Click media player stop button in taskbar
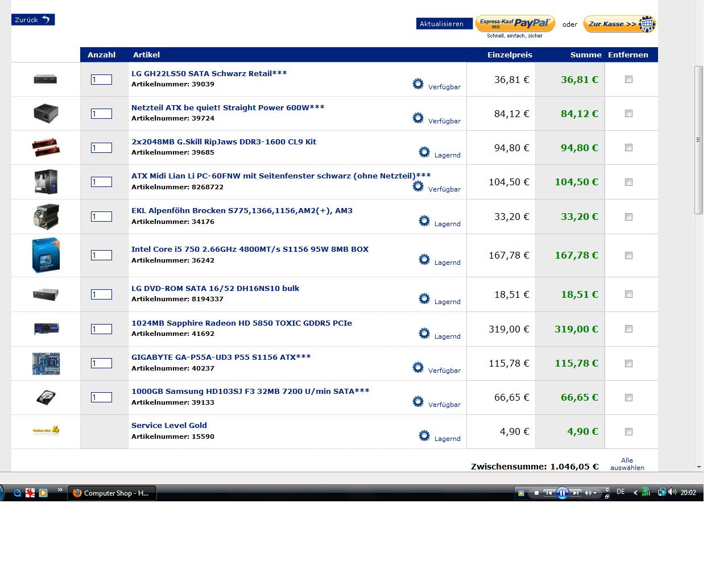The width and height of the screenshot is (728, 582). (536, 493)
